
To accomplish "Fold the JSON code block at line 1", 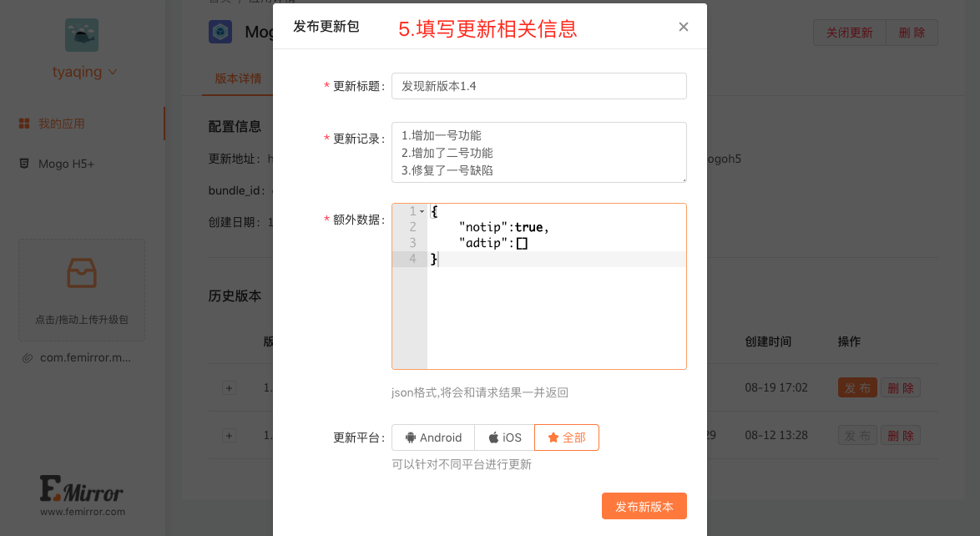I will (422, 212).
